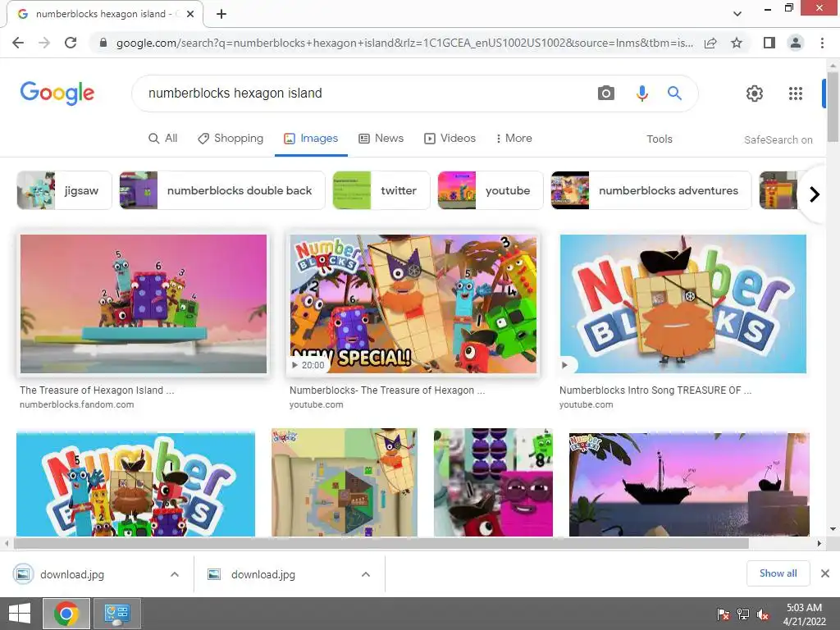The width and height of the screenshot is (840, 630).
Task: Click the horizontal scrollbar right arrow
Action: tap(819, 543)
